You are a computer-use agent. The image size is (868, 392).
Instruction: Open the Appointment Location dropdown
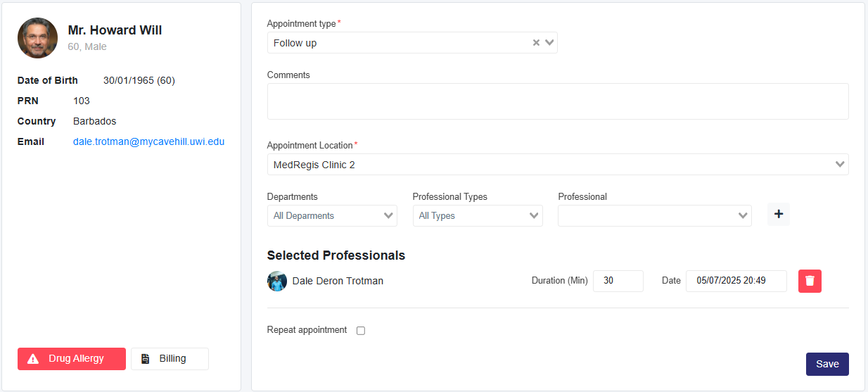coord(557,165)
